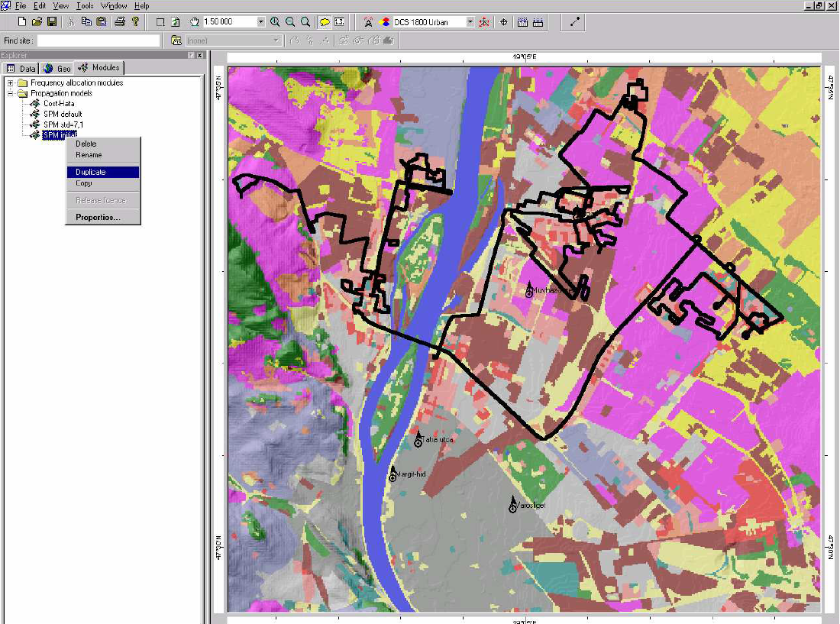This screenshot has height=624, width=840.
Task: Collapse the Propagation models folder
Action: pyautogui.click(x=11, y=93)
